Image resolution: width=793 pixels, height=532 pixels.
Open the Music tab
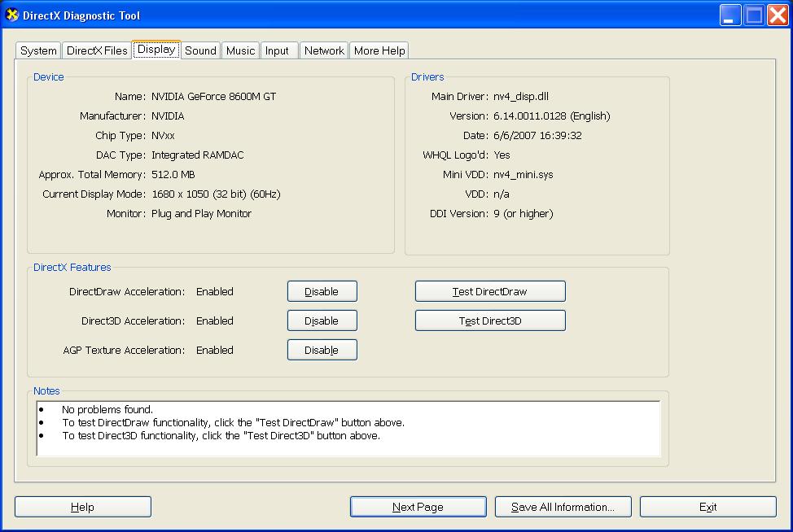(x=240, y=50)
